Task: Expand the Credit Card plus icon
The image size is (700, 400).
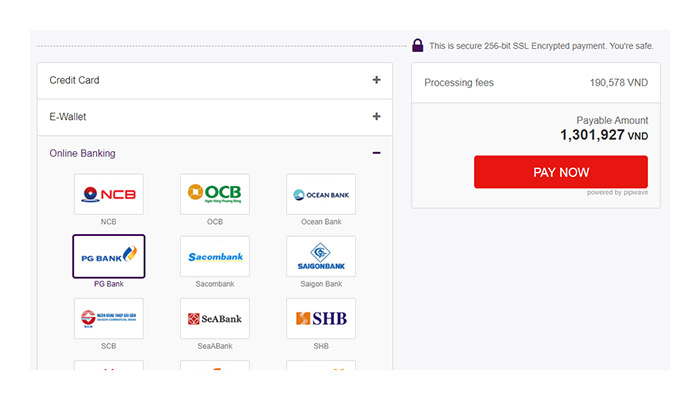Action: click(376, 80)
